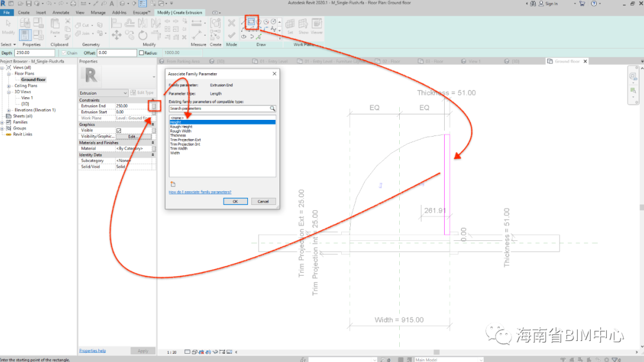
Task: Click the Set work plane icon
Action: (290, 25)
